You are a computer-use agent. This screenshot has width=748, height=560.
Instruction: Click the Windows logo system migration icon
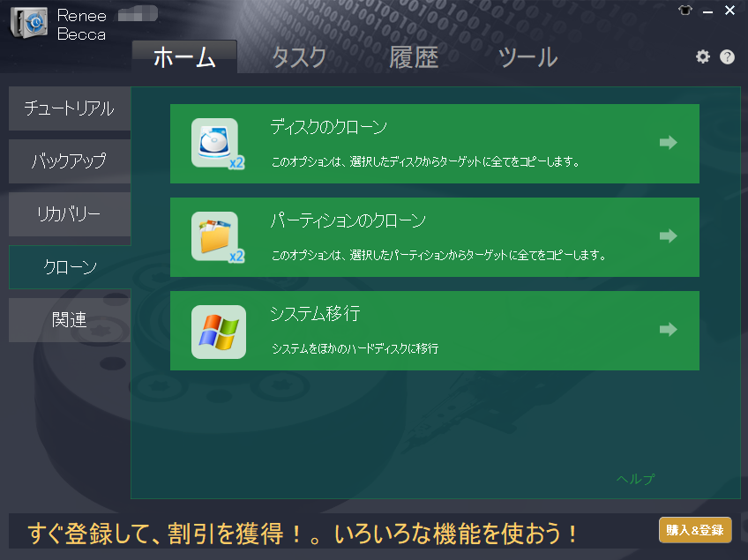[218, 331]
